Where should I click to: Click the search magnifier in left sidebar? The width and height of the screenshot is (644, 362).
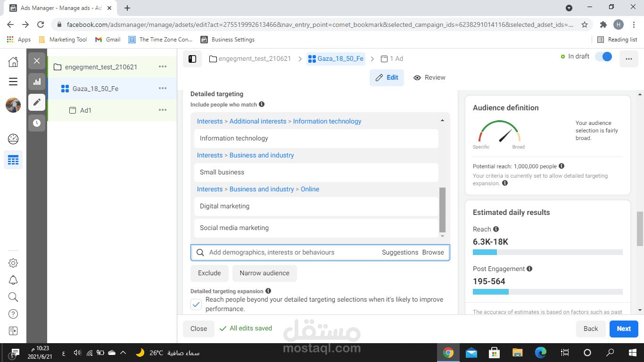coord(13,297)
